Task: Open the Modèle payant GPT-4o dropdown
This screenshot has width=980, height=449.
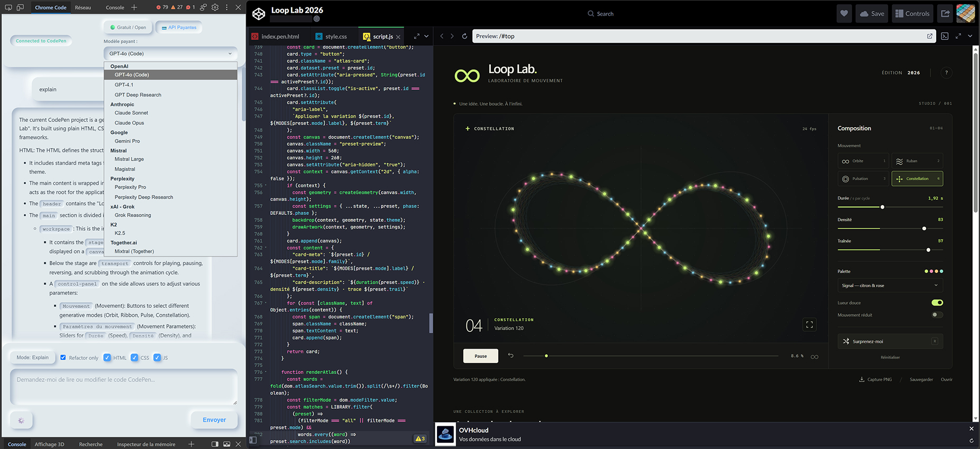Action: pyautogui.click(x=170, y=53)
